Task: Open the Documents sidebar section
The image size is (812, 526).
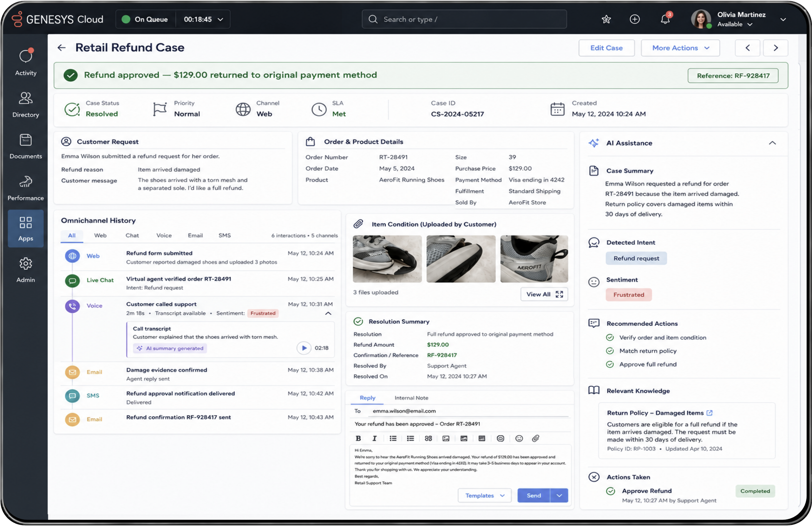Action: point(26,146)
